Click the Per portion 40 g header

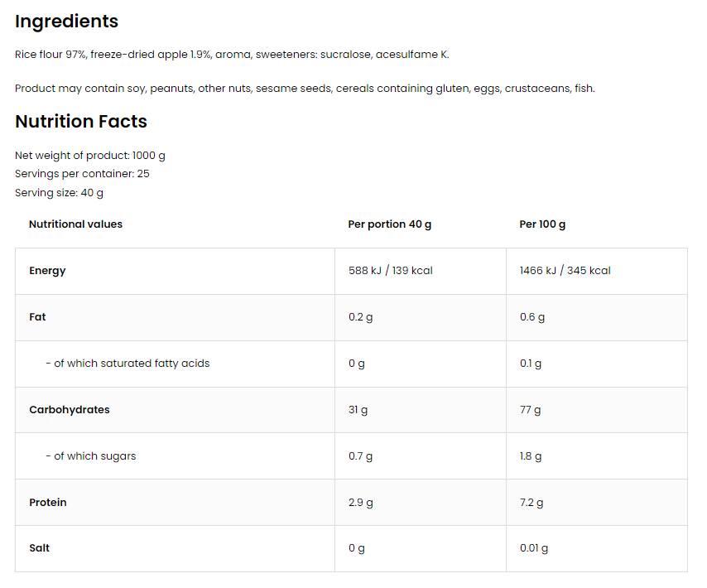pyautogui.click(x=389, y=224)
